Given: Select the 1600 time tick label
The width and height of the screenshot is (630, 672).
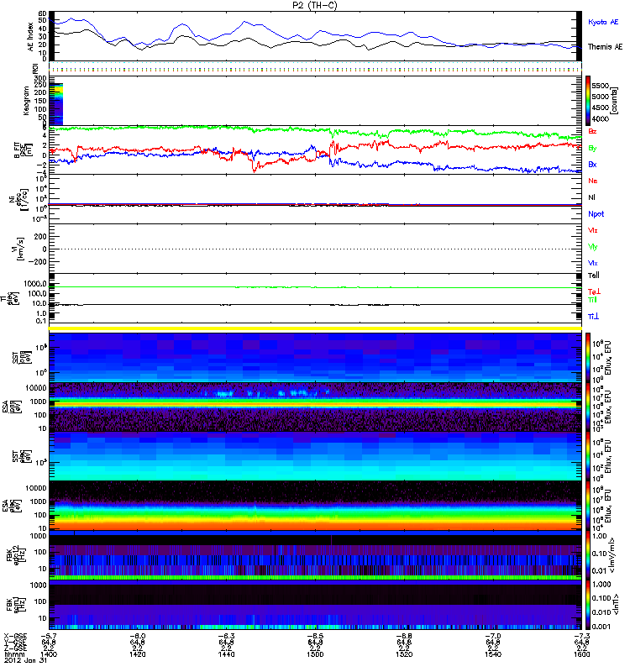Looking at the screenshot, I should [581, 654].
